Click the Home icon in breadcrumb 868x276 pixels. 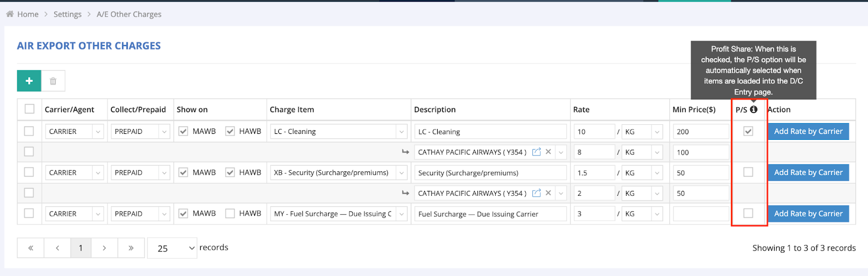[10, 14]
